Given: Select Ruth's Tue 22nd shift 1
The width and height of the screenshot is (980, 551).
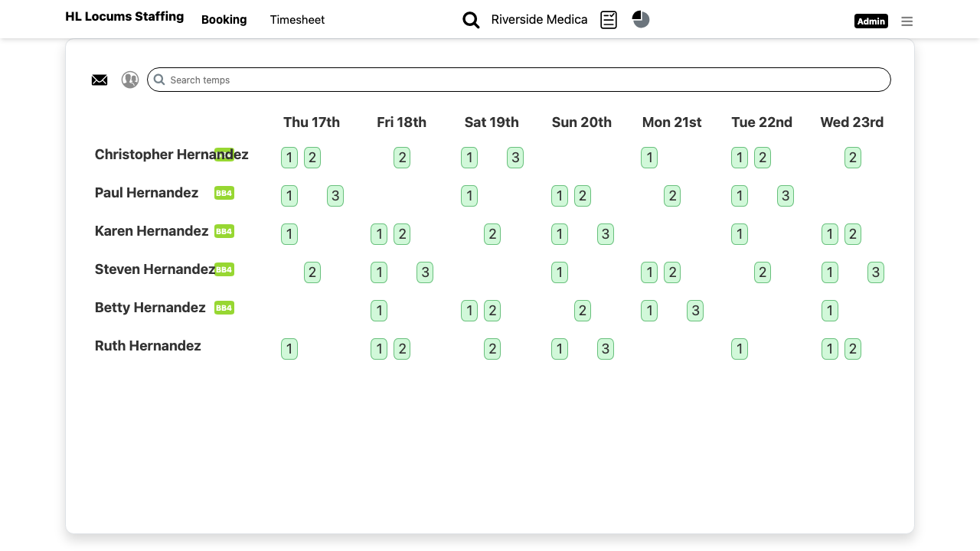Looking at the screenshot, I should click(x=740, y=349).
